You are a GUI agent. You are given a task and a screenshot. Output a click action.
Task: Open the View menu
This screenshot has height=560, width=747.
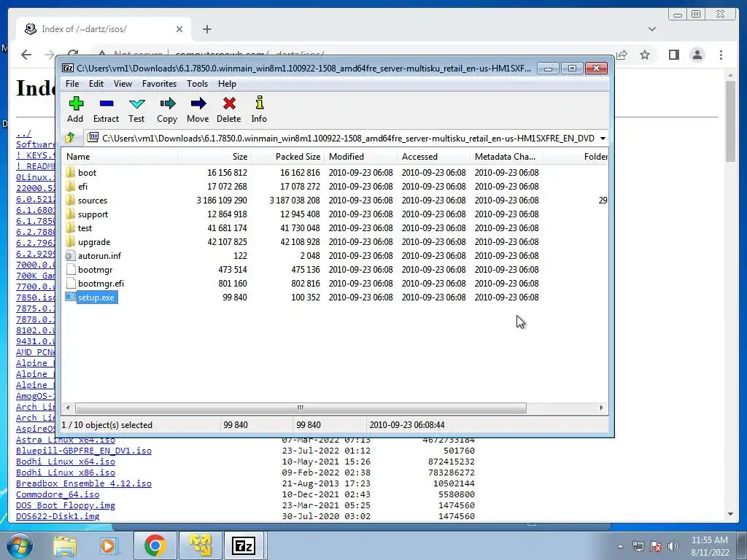click(x=123, y=84)
